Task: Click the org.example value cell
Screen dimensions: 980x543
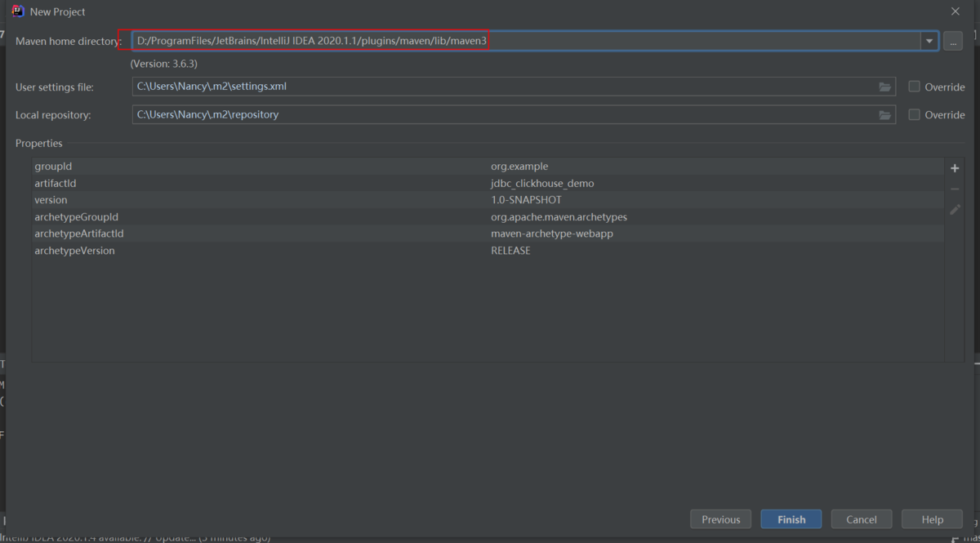Action: (x=519, y=167)
